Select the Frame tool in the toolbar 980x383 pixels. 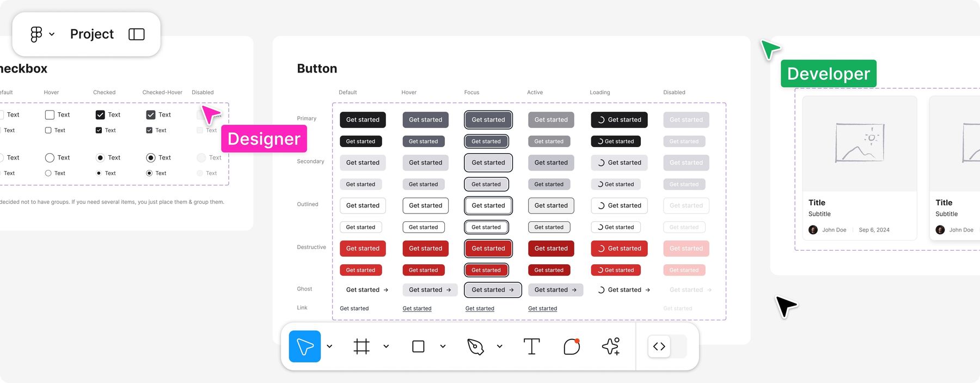[x=362, y=346]
